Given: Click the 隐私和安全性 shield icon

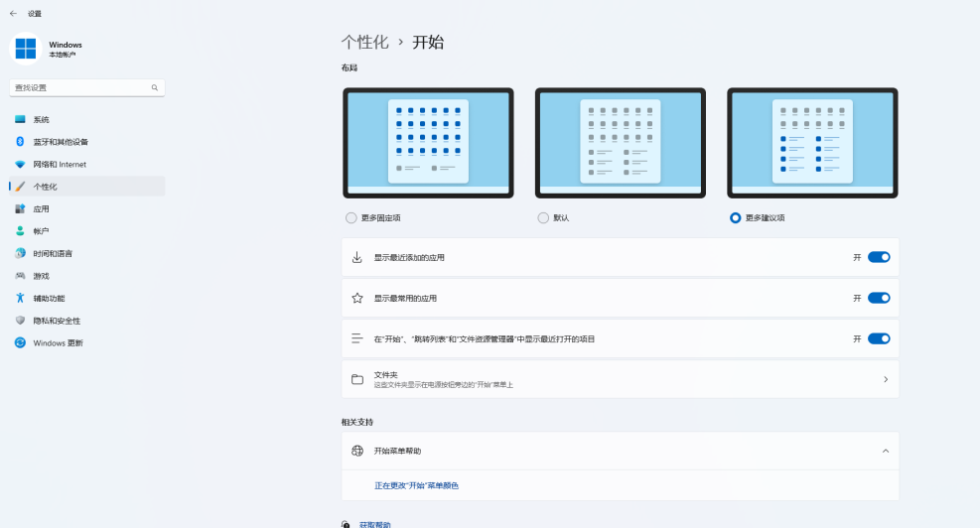Looking at the screenshot, I should point(20,321).
